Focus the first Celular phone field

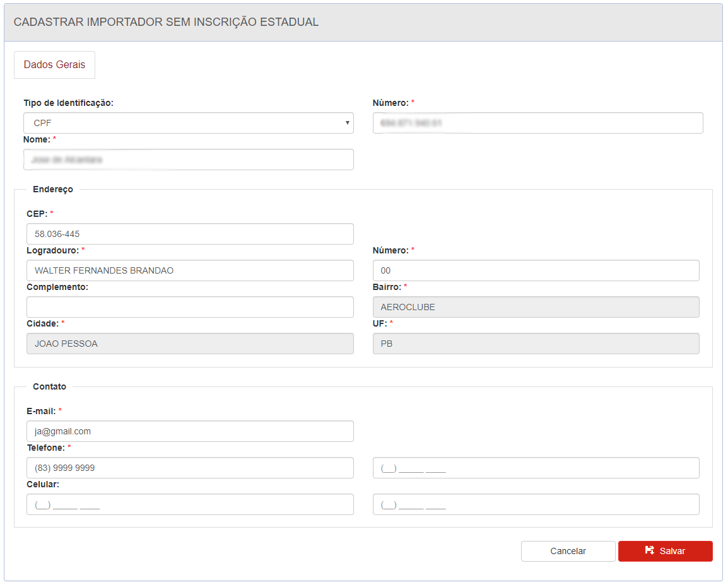(x=190, y=505)
